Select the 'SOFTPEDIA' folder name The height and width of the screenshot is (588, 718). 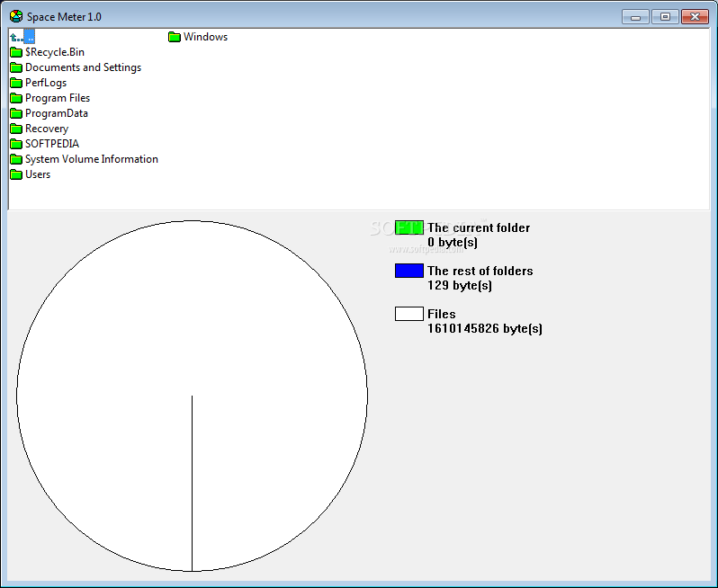click(52, 144)
